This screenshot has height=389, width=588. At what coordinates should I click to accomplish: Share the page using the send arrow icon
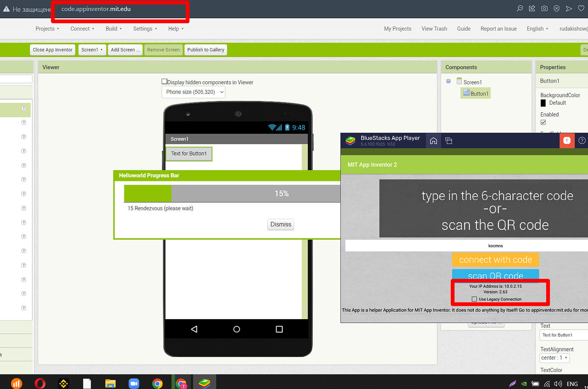[x=569, y=8]
